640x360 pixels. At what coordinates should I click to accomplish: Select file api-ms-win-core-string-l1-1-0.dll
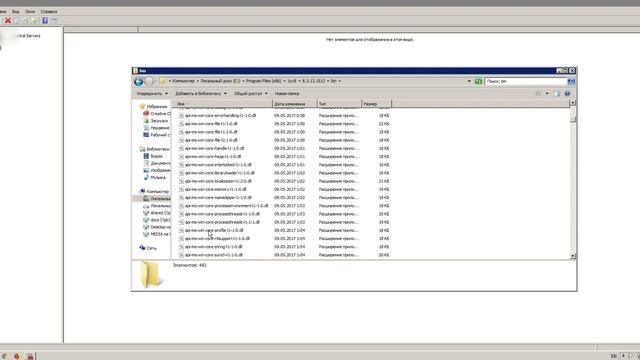click(x=213, y=247)
